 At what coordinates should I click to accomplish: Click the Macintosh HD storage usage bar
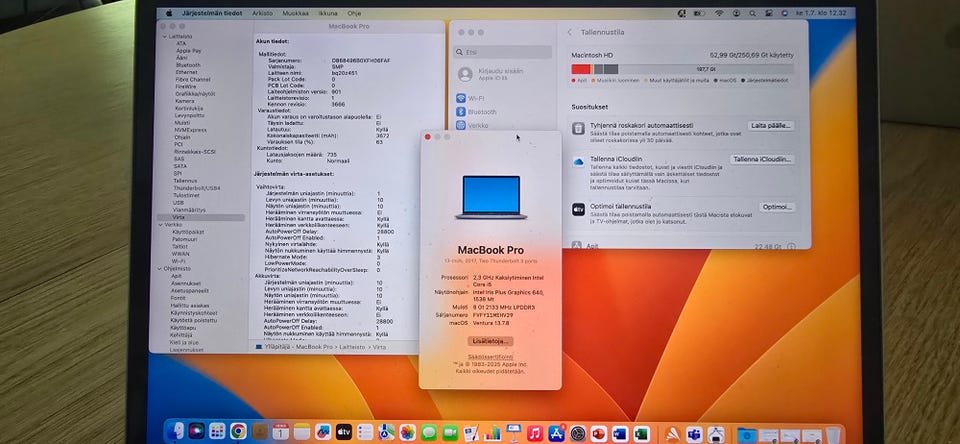click(x=682, y=69)
